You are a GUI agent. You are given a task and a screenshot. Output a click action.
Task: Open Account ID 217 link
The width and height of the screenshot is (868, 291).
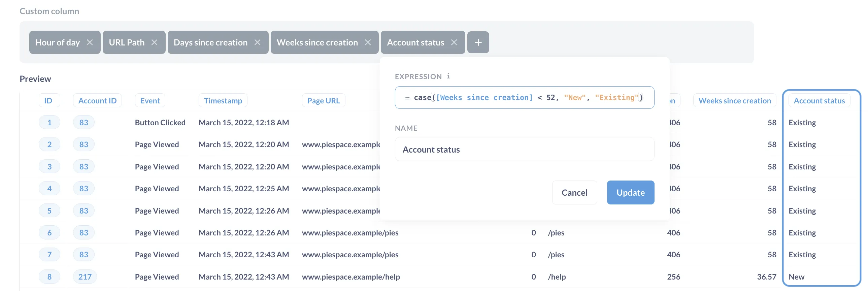pyautogui.click(x=85, y=277)
